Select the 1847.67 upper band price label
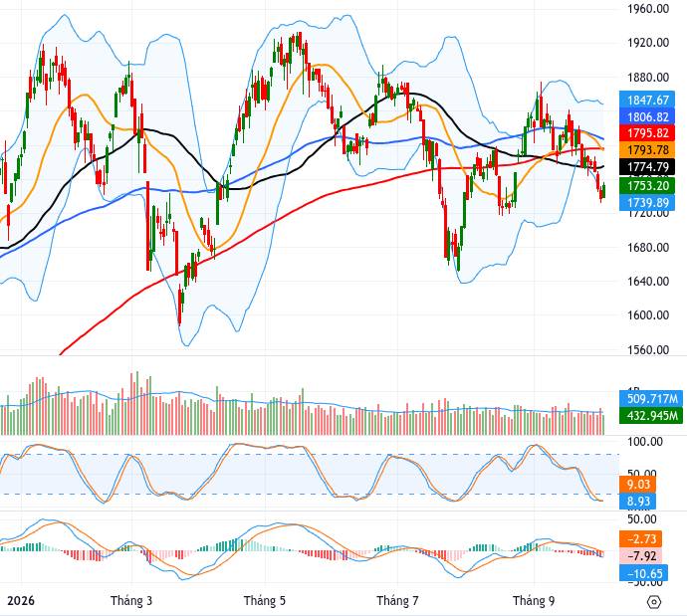The width and height of the screenshot is (687, 616). (647, 100)
